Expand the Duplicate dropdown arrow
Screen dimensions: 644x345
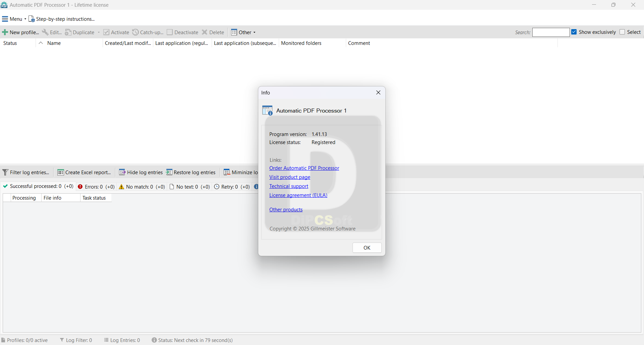pyautogui.click(x=99, y=32)
